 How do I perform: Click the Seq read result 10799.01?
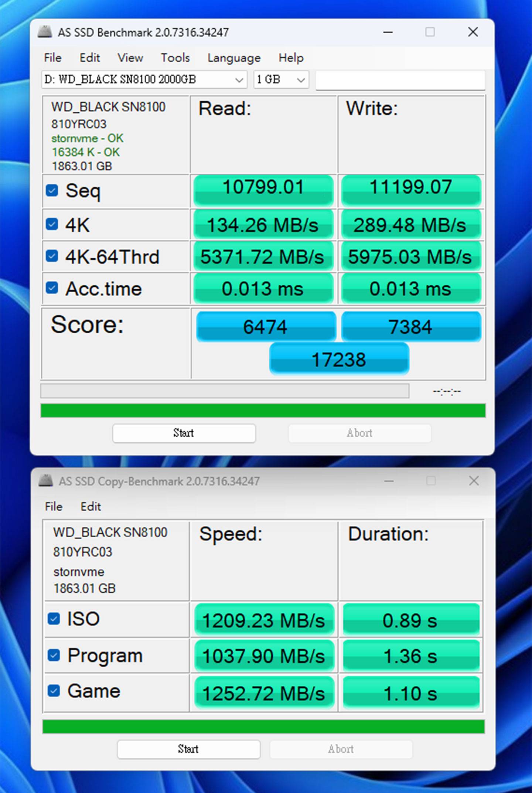263,190
